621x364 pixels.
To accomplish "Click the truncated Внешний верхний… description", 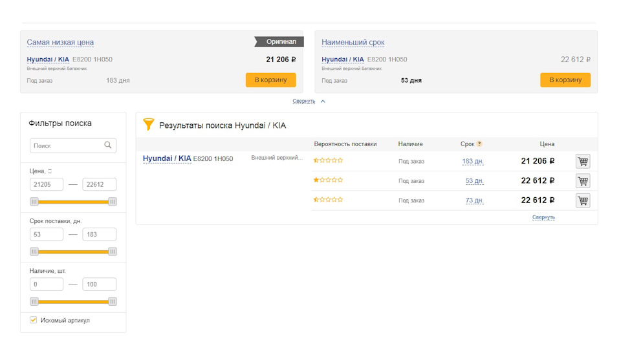I will coord(277,158).
